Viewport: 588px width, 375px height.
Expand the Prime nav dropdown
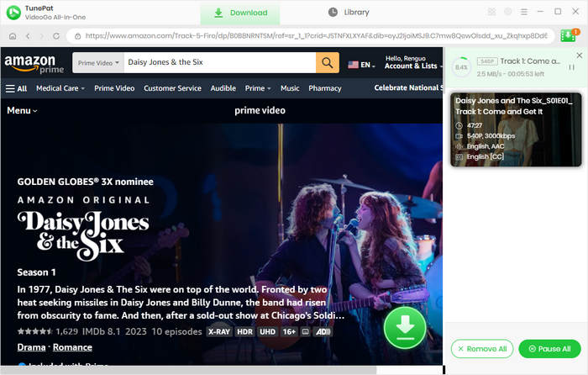click(x=258, y=88)
